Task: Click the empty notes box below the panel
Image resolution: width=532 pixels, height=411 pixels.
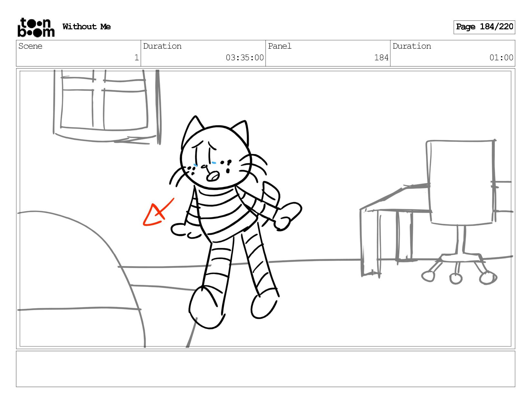Action: pos(266,369)
